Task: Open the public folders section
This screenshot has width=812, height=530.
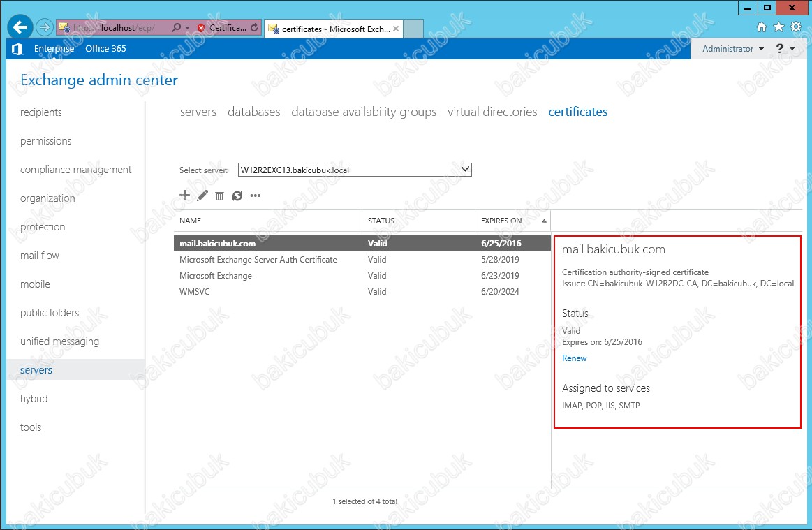Action: pyautogui.click(x=50, y=313)
